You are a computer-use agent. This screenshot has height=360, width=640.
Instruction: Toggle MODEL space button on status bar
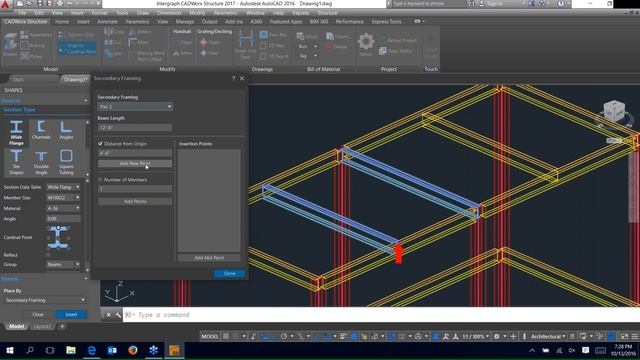[x=210, y=336]
